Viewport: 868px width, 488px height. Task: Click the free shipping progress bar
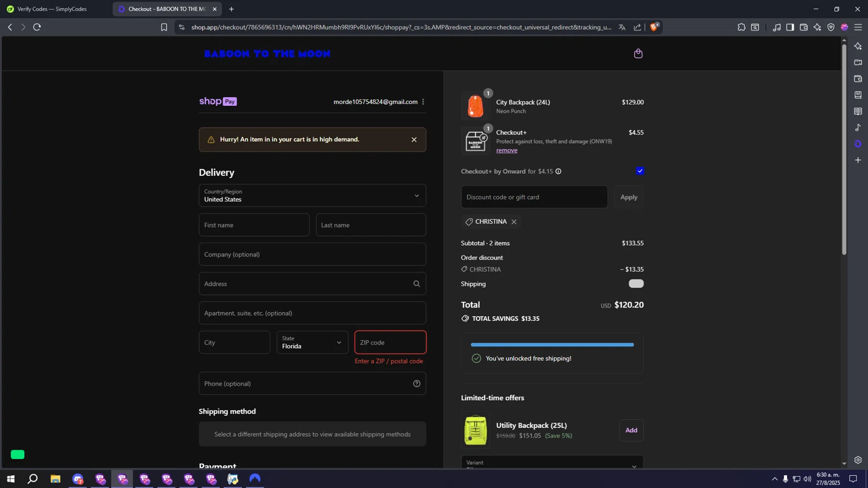(x=552, y=345)
